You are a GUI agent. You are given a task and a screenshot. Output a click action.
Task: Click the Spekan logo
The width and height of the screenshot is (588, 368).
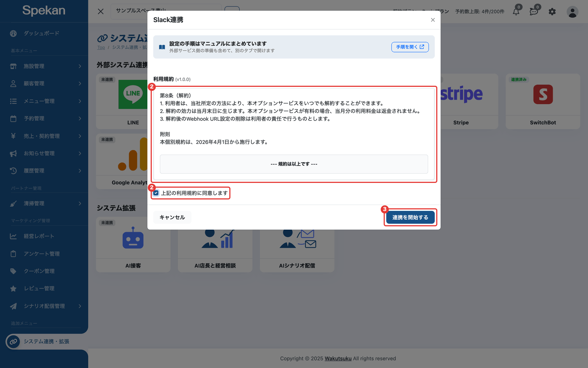pyautogui.click(x=44, y=10)
